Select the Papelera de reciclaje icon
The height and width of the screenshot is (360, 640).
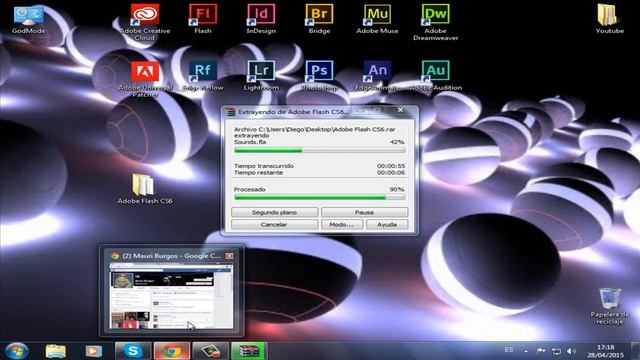tap(610, 306)
